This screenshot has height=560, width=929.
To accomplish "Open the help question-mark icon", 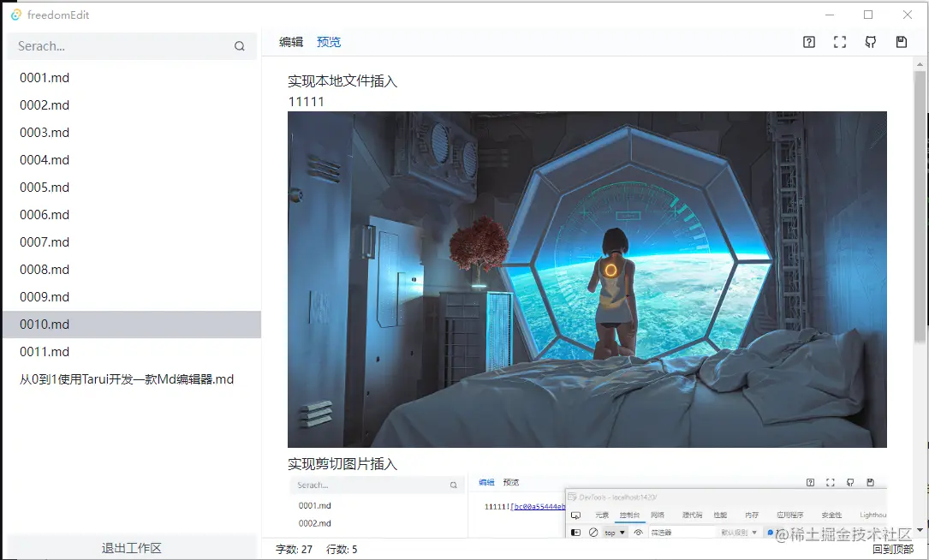I will [x=809, y=42].
